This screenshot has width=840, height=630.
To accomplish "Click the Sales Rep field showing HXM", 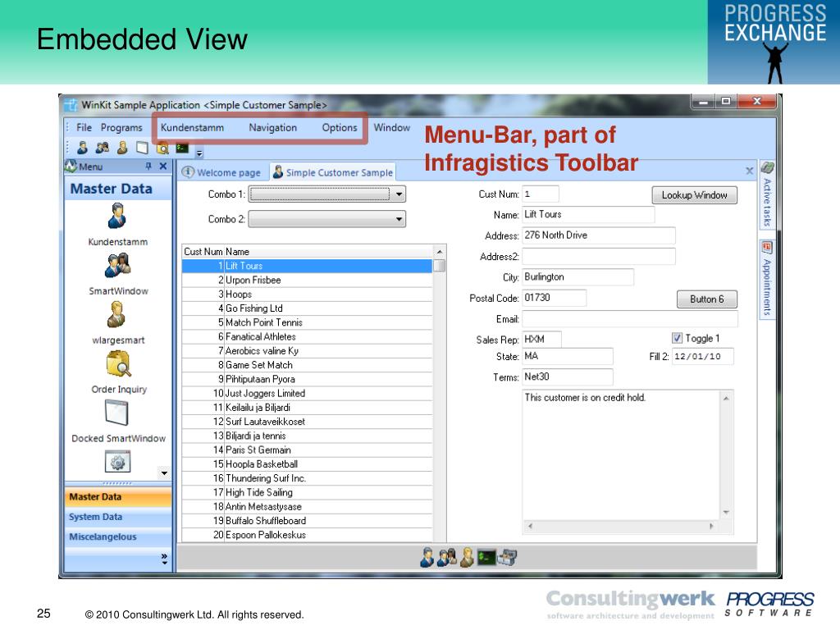I will click(542, 339).
